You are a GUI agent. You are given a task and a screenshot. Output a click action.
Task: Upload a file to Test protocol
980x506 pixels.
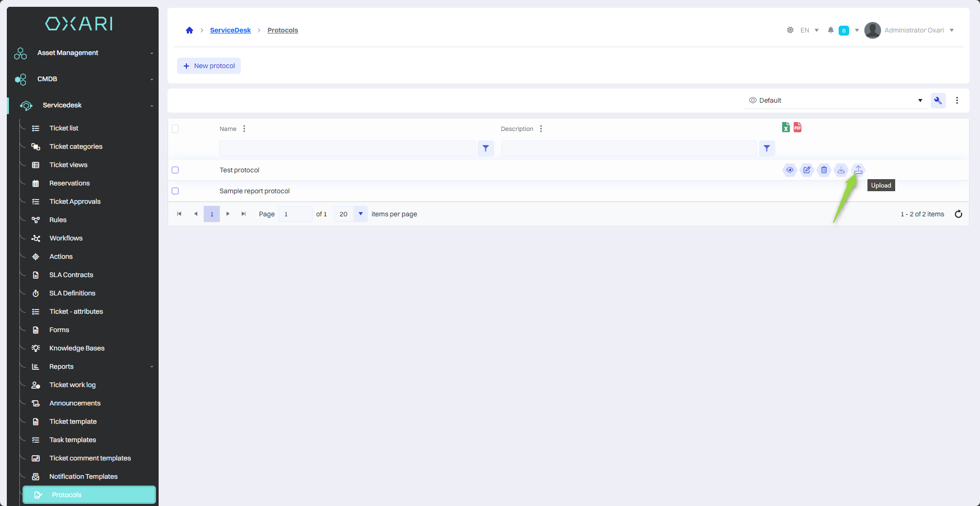tap(859, 170)
